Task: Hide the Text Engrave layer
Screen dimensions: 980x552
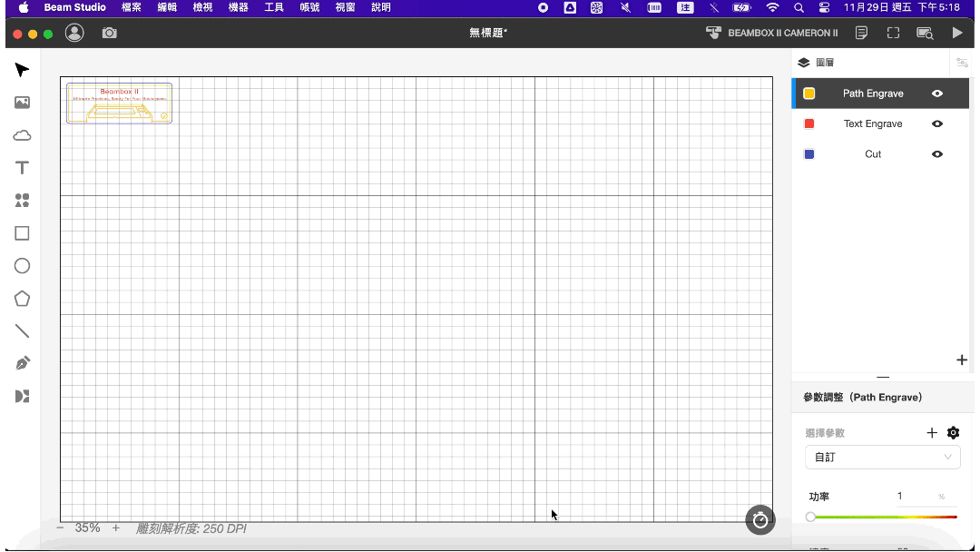Action: coord(936,123)
